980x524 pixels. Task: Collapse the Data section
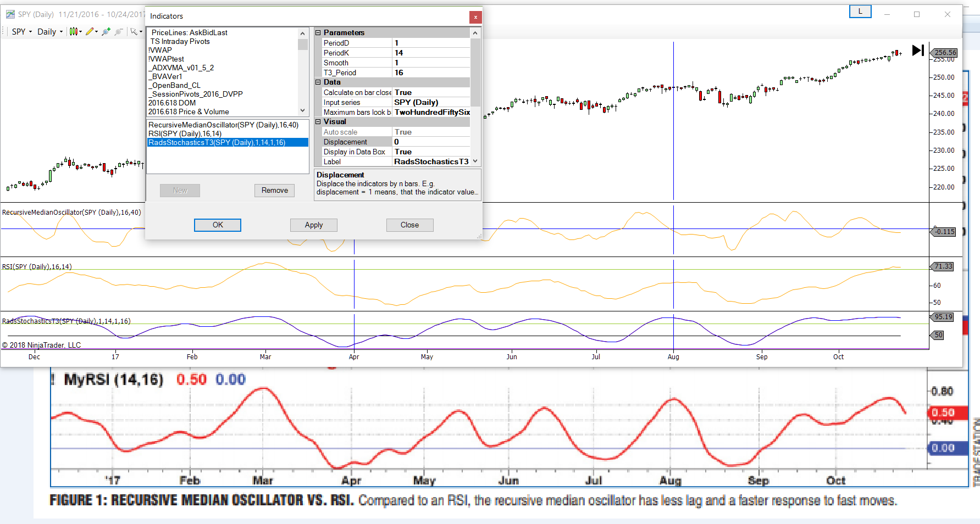pyautogui.click(x=318, y=82)
